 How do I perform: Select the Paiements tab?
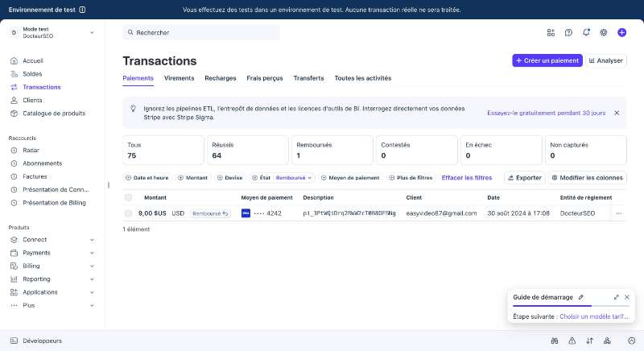138,78
